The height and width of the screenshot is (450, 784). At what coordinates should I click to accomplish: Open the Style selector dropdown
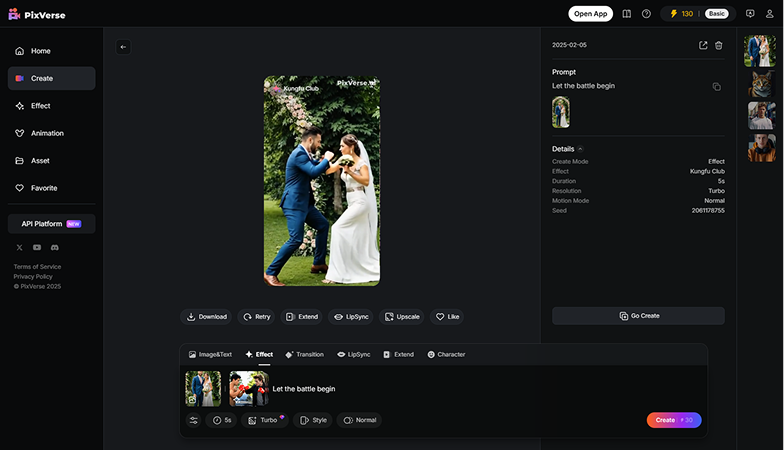[313, 420]
